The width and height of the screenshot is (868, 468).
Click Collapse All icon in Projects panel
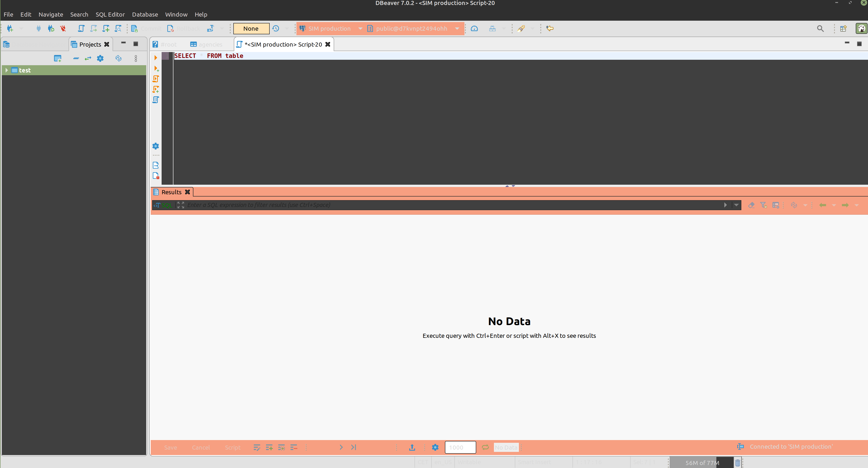(x=76, y=59)
